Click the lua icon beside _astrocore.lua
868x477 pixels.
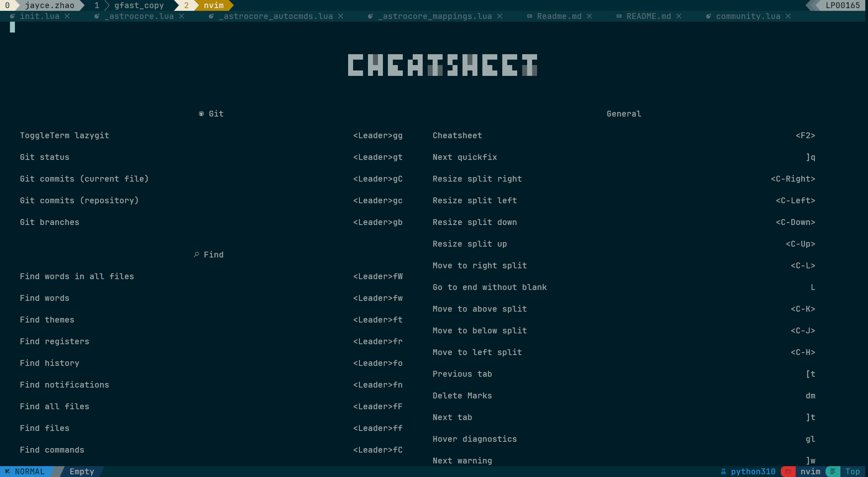(x=97, y=16)
